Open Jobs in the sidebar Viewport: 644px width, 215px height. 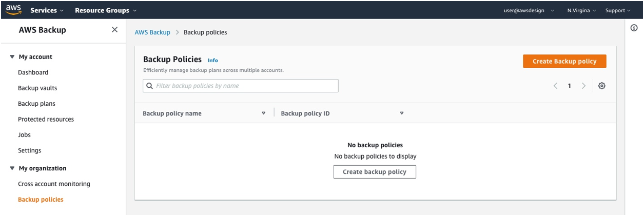tap(24, 135)
